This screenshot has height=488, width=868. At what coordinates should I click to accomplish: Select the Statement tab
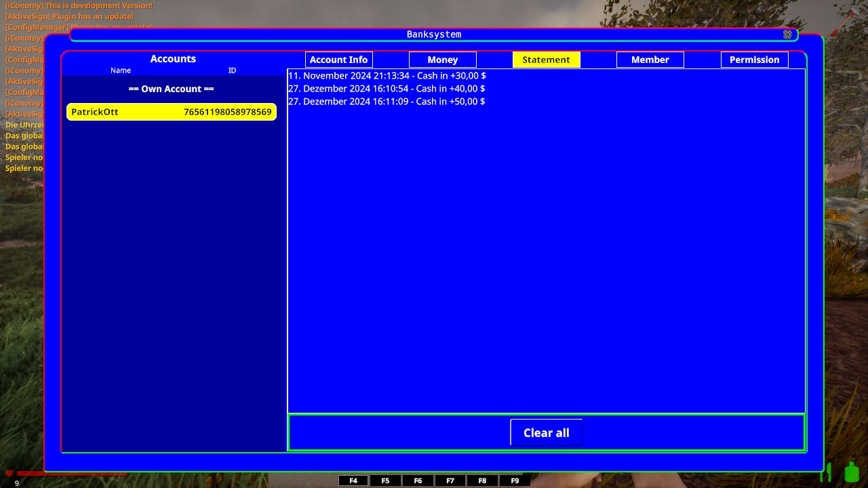[546, 60]
